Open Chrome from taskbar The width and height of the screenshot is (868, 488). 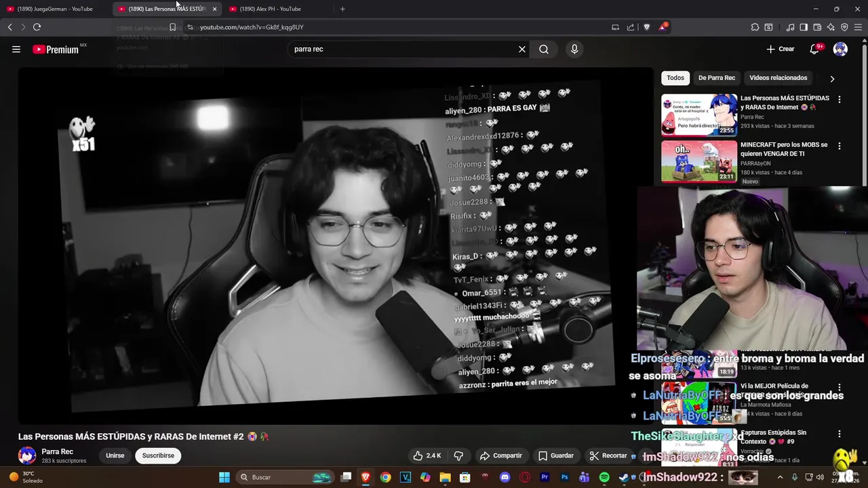[x=386, y=477]
